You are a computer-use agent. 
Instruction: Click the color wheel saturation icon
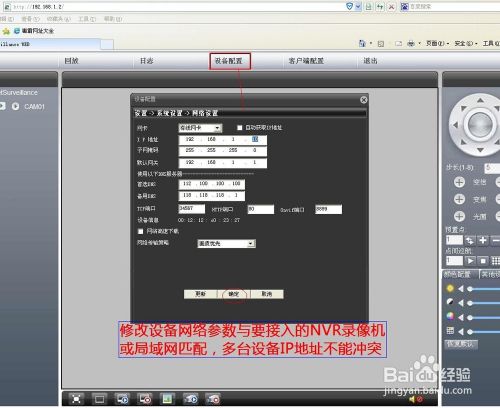[x=450, y=316]
